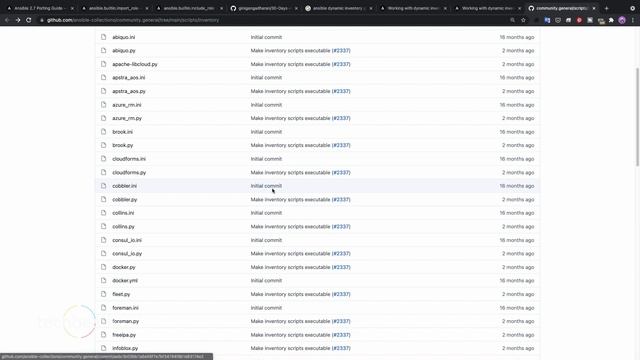Click the file icon beside azure_rm.ini
The image size is (640, 360).
pyautogui.click(x=103, y=105)
